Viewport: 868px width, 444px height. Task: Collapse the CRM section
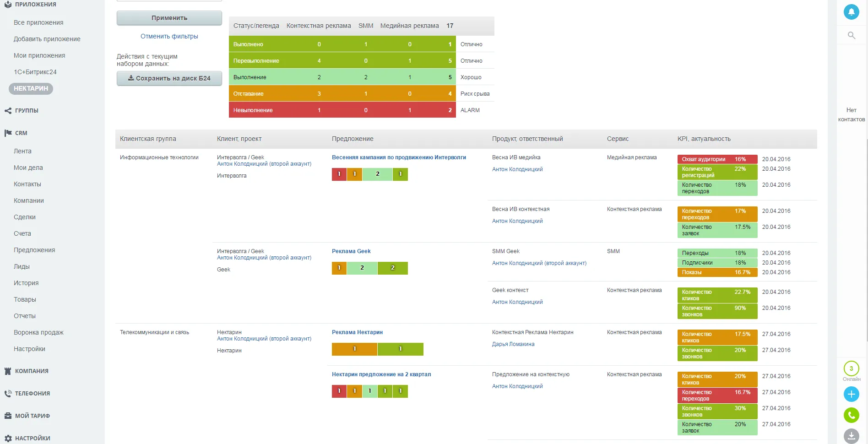click(21, 133)
